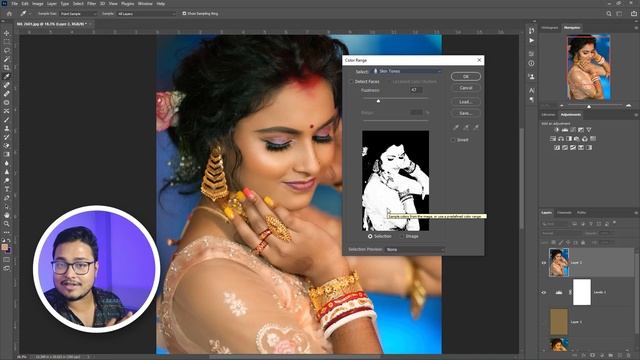Click the Load... button

[466, 102]
